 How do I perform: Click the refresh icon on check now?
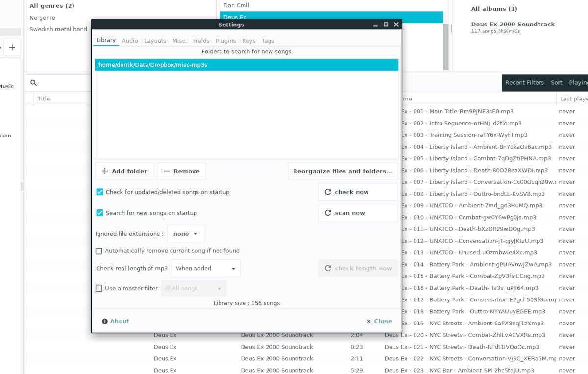click(328, 192)
